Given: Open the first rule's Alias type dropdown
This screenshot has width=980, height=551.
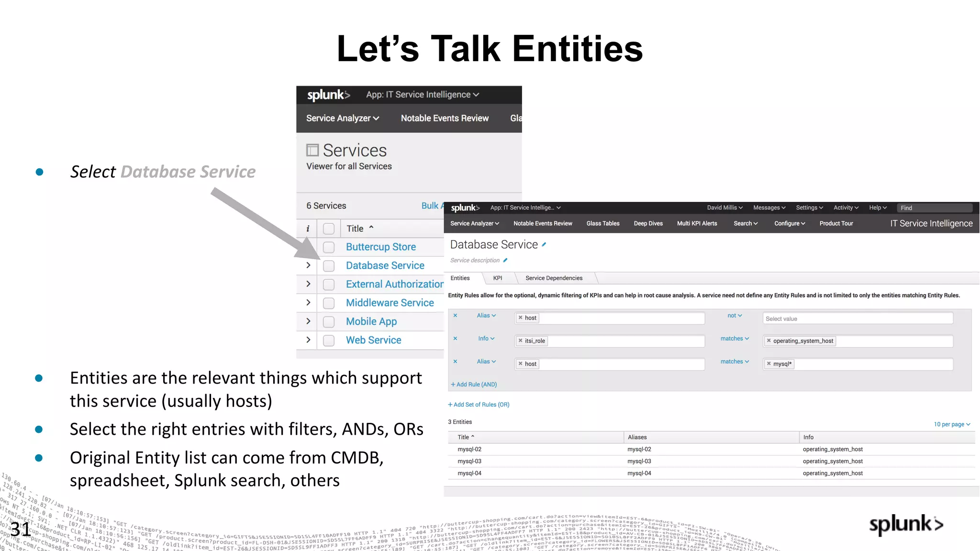Looking at the screenshot, I should [486, 316].
